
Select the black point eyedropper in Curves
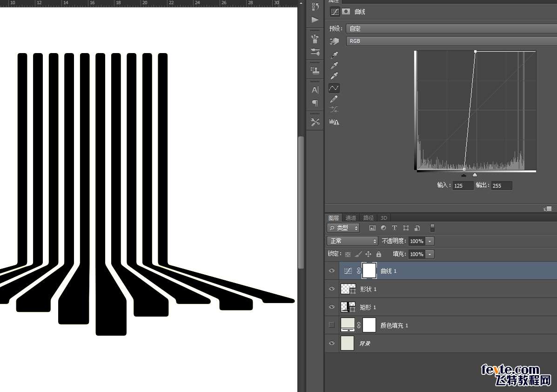click(x=334, y=55)
